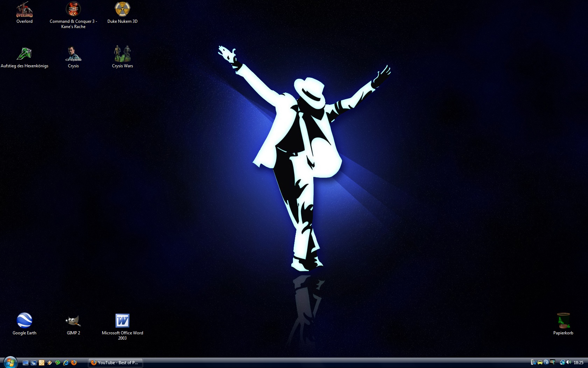588x368 pixels.
Task: Click the Show Desktop quick launch icon
Action: [26, 363]
